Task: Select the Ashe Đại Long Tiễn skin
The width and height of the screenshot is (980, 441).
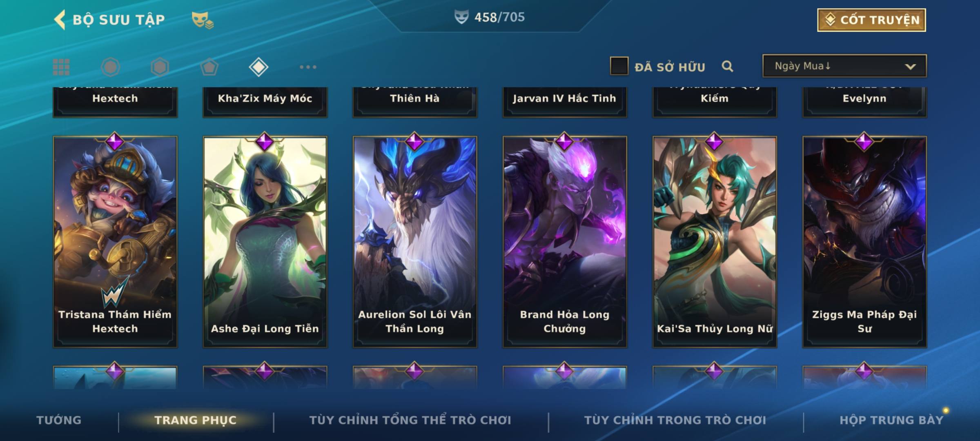Action: click(x=265, y=242)
